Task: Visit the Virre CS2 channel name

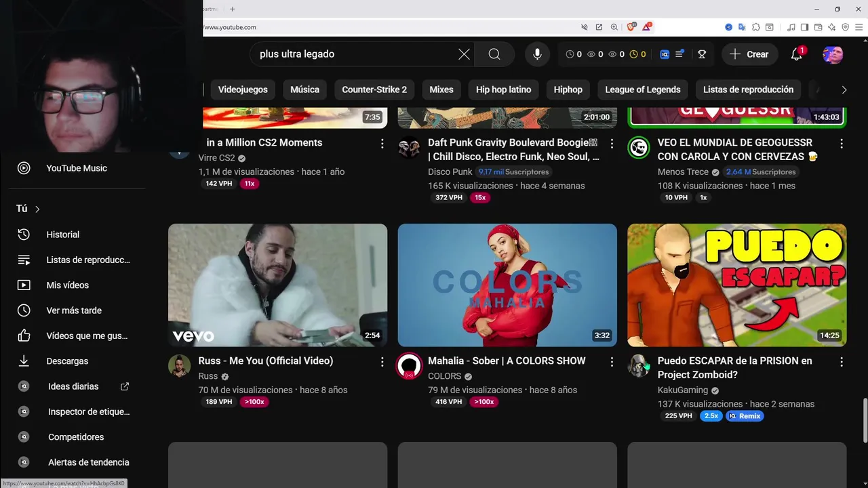Action: (216, 158)
